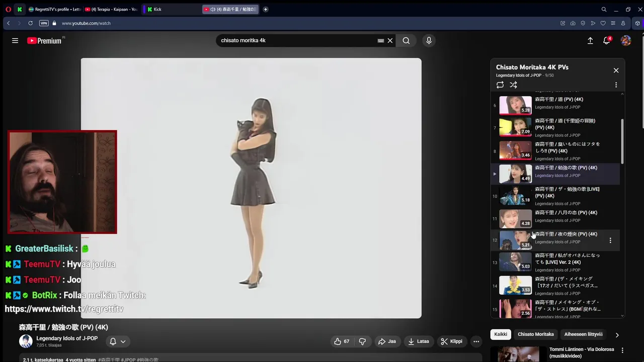Add page to bookmarks heart icon
The width and height of the screenshot is (644, 362).
(x=603, y=23)
